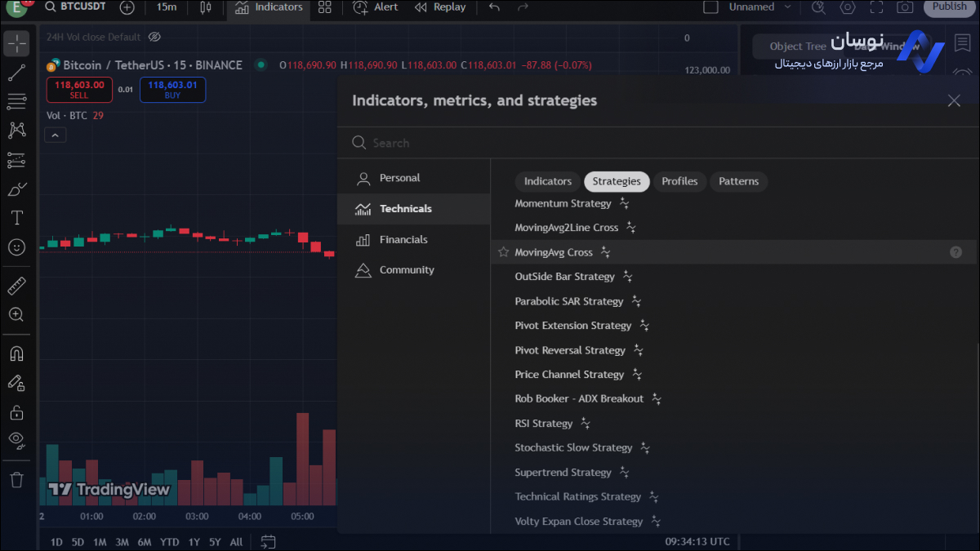Take a chart snapshot with camera icon

pos(905,7)
